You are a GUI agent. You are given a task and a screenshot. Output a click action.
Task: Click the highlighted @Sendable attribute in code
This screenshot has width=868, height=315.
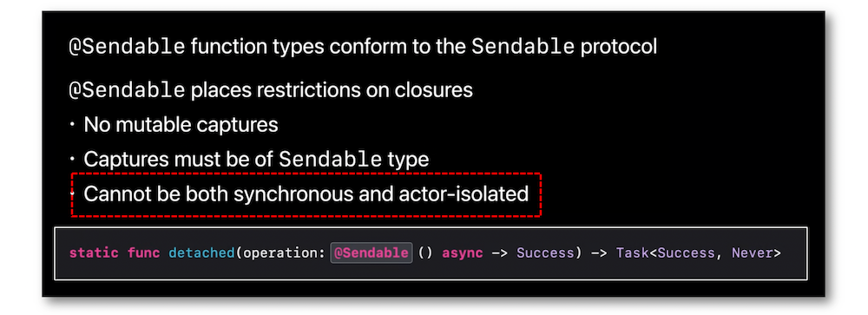(371, 253)
